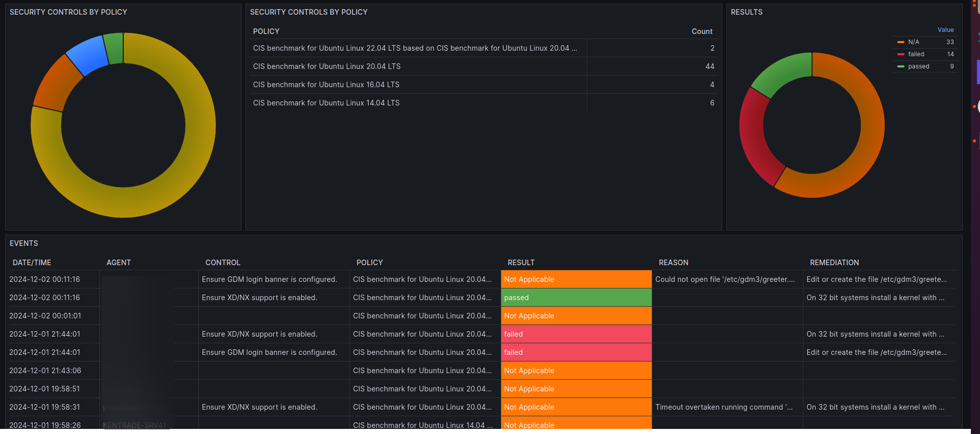Click the green passed legend color swatch
The width and height of the screenshot is (980, 434).
(901, 66)
